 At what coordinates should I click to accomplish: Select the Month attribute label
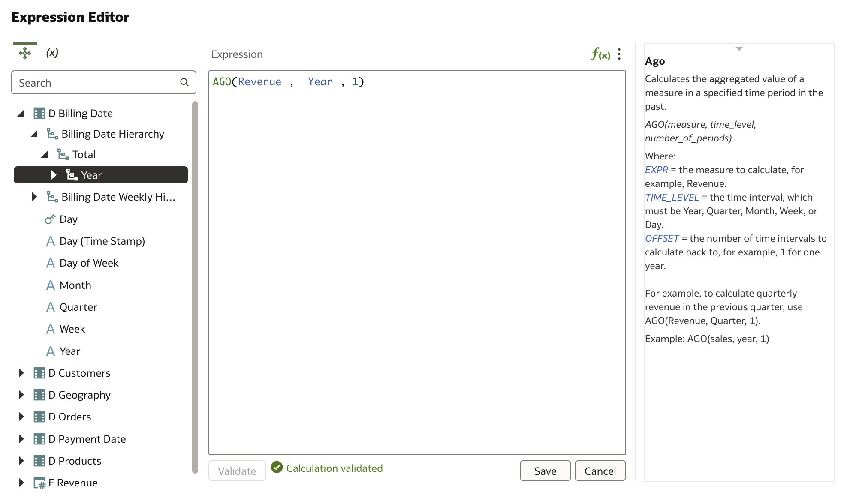click(75, 285)
